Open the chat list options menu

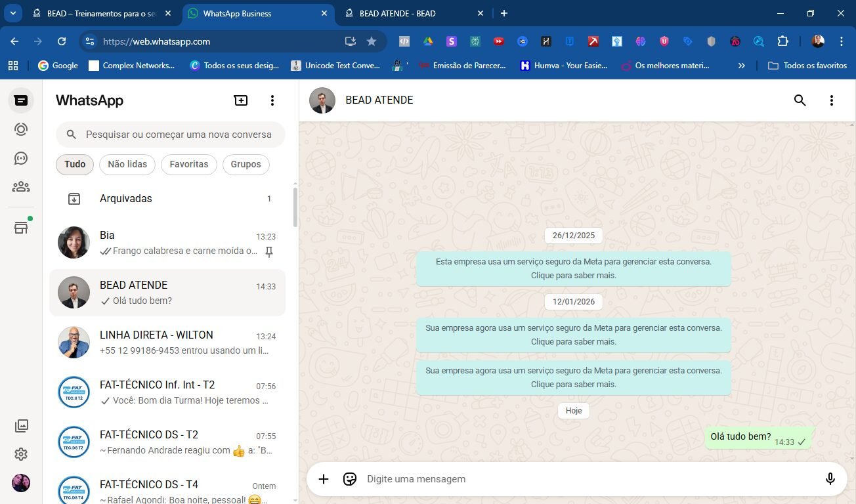coord(272,100)
